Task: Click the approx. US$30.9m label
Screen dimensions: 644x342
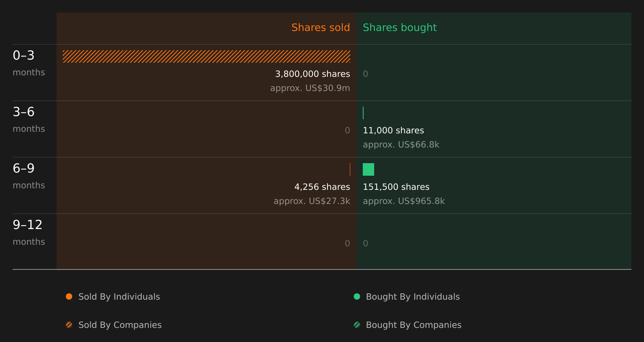Action: coord(310,88)
